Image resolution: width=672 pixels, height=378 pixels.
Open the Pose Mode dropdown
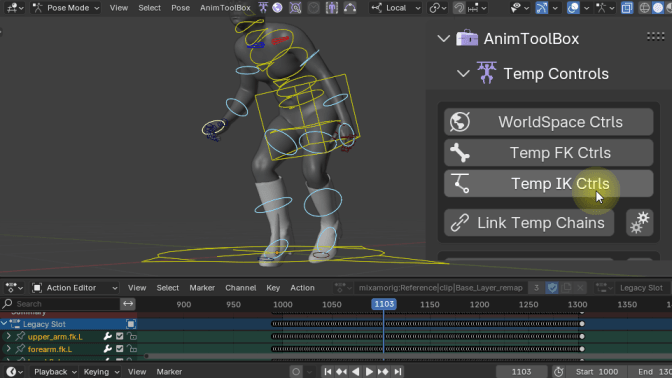[x=66, y=8]
